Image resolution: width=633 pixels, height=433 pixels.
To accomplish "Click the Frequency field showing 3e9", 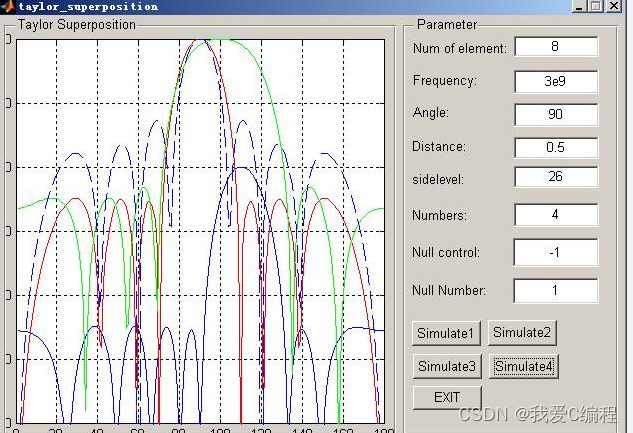I will (x=555, y=81).
